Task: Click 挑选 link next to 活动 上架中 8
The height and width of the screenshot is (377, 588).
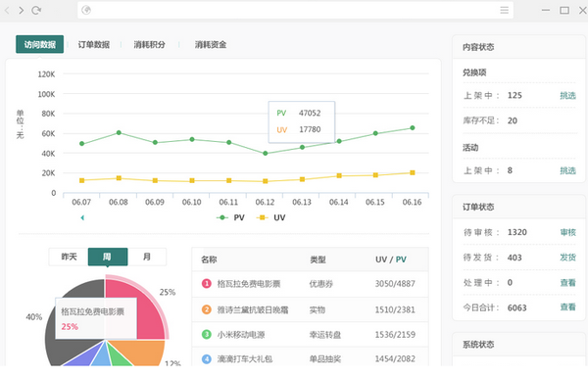Action: coord(567,170)
